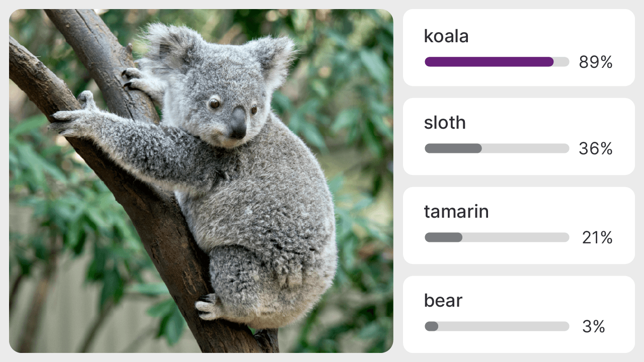Click the tamarin confidence bar
Viewport: 644px width, 362px height.
tap(497, 237)
